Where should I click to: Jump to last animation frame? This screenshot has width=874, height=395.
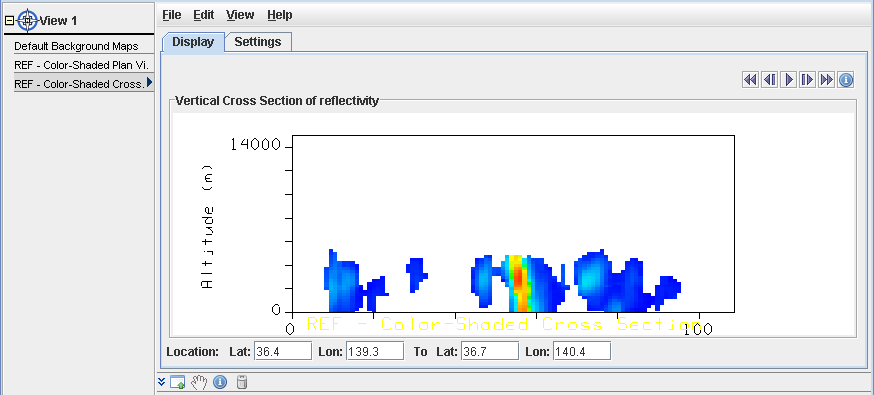[826, 80]
